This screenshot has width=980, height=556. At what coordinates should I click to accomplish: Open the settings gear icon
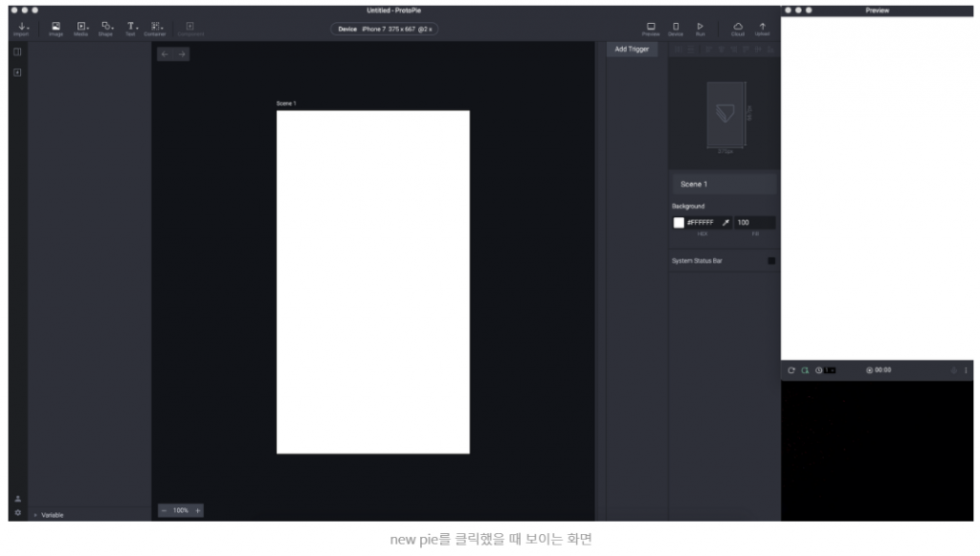[x=17, y=513]
